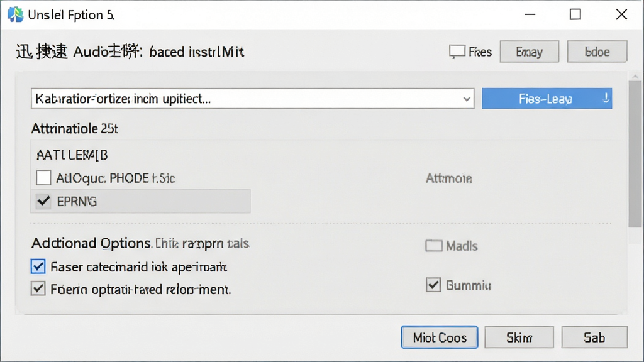Click the Miot Coos button

440,337
